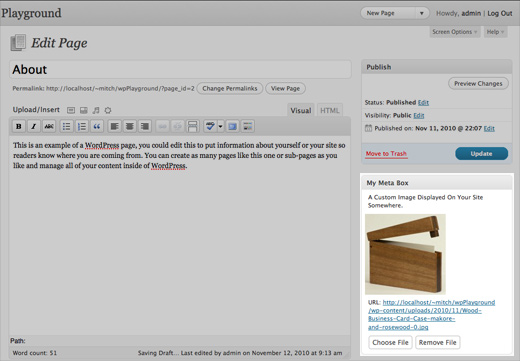520x361 pixels.
Task: Apply blockquote formatting
Action: click(97, 126)
